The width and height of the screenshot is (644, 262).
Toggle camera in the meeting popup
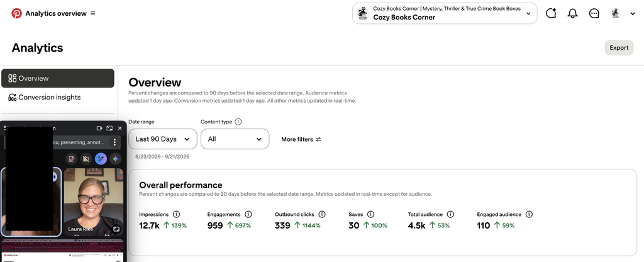[99, 128]
